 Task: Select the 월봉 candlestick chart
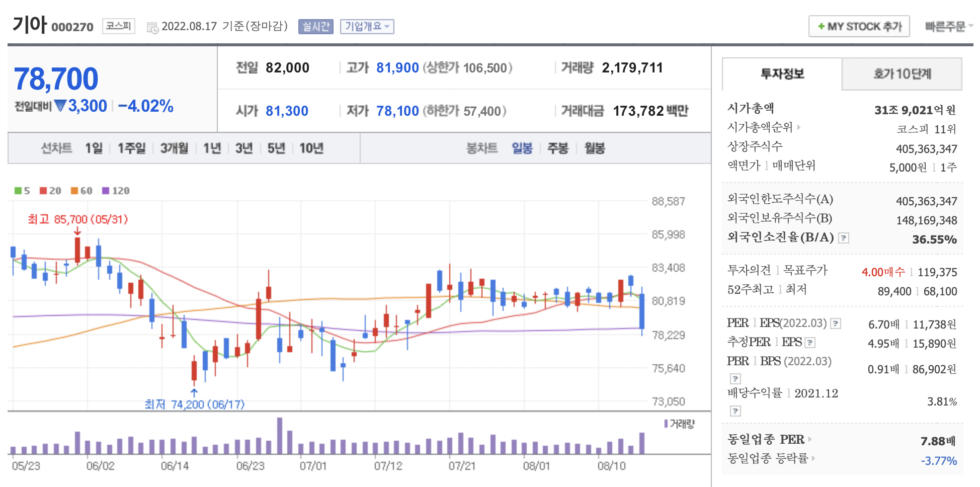595,148
